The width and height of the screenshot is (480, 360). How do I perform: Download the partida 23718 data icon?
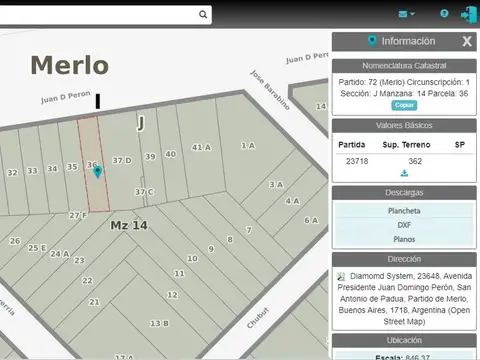tap(404, 173)
